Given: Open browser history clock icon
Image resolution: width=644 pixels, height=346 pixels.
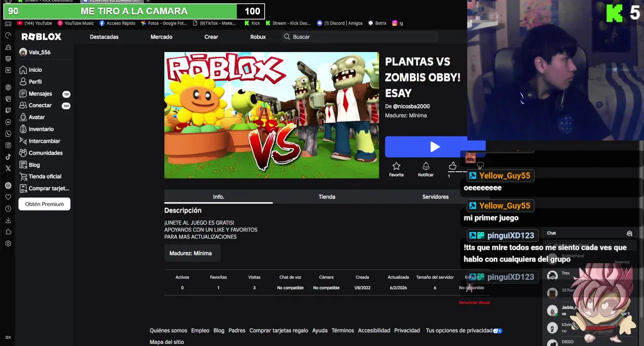Looking at the screenshot, I should point(8,209).
